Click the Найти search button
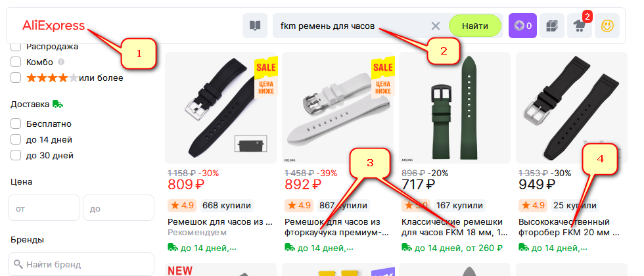Image resolution: width=644 pixels, height=276 pixels. click(x=474, y=26)
